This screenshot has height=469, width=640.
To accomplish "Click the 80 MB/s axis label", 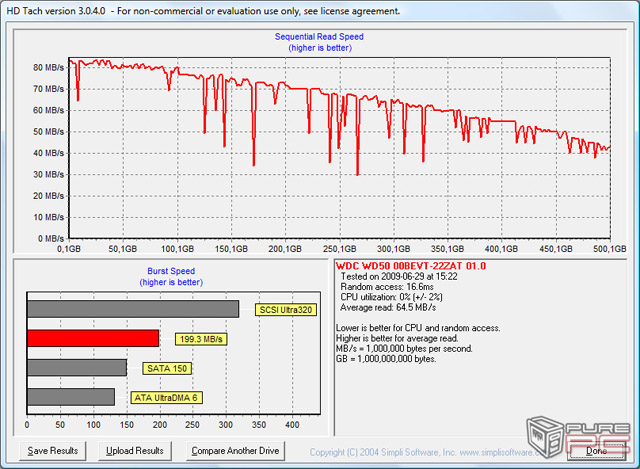I will click(x=49, y=67).
